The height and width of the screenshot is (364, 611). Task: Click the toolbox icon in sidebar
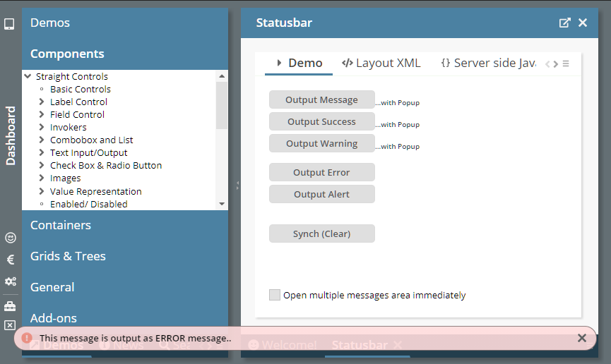pyautogui.click(x=10, y=306)
